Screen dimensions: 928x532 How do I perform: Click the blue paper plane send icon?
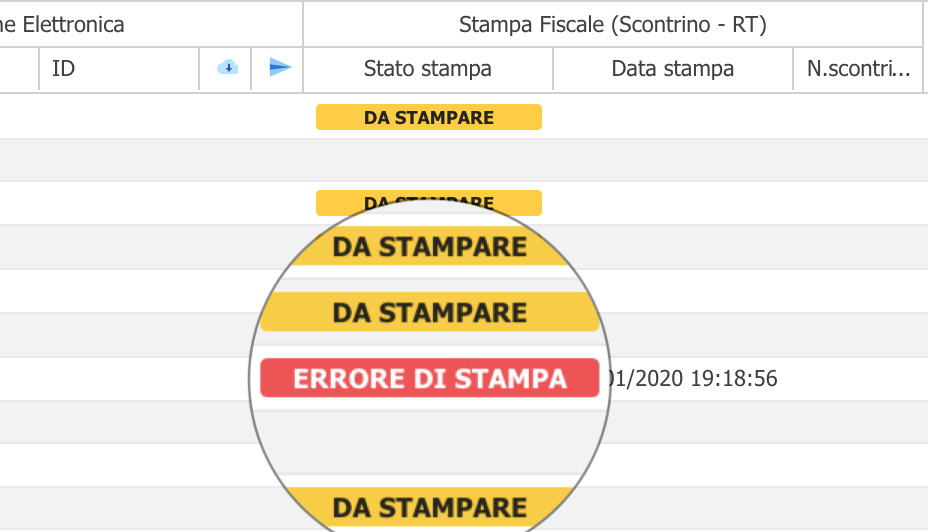pyautogui.click(x=279, y=67)
